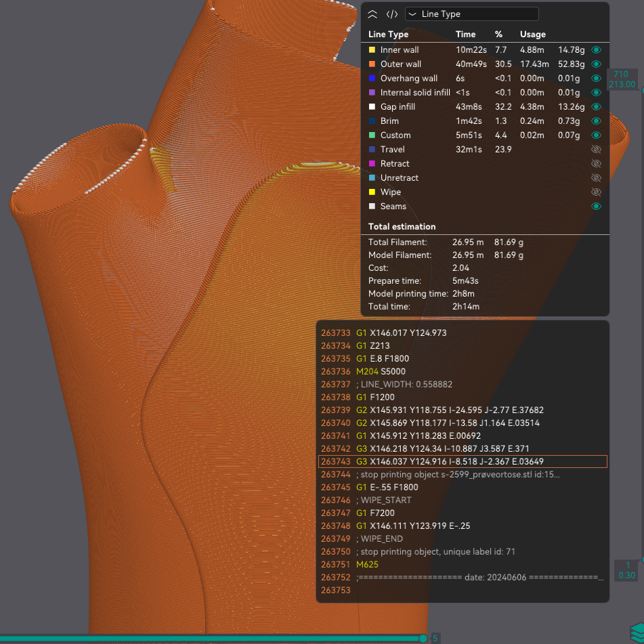
Task: Show Wipe moves with the eye icon
Action: click(596, 192)
